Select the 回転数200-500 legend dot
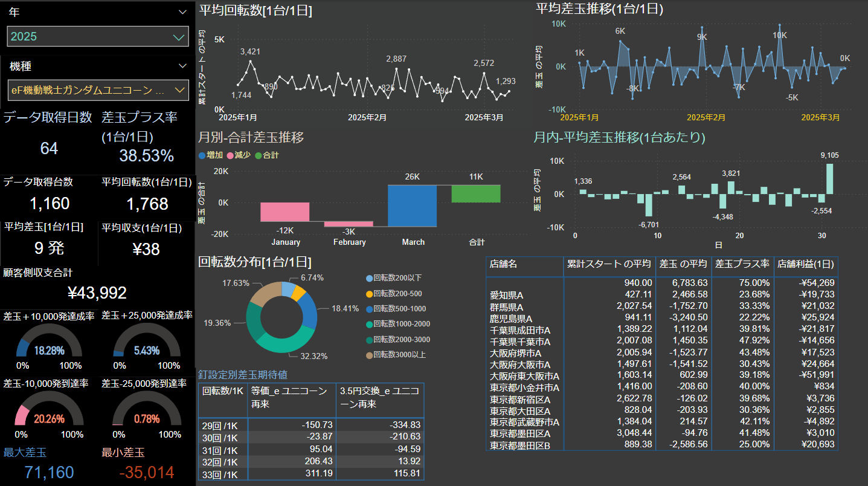Image resolution: width=868 pixels, height=486 pixels. tap(369, 294)
